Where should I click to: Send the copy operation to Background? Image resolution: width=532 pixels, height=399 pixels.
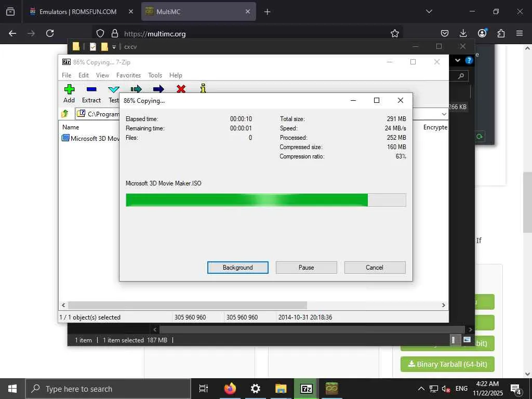pos(238,268)
